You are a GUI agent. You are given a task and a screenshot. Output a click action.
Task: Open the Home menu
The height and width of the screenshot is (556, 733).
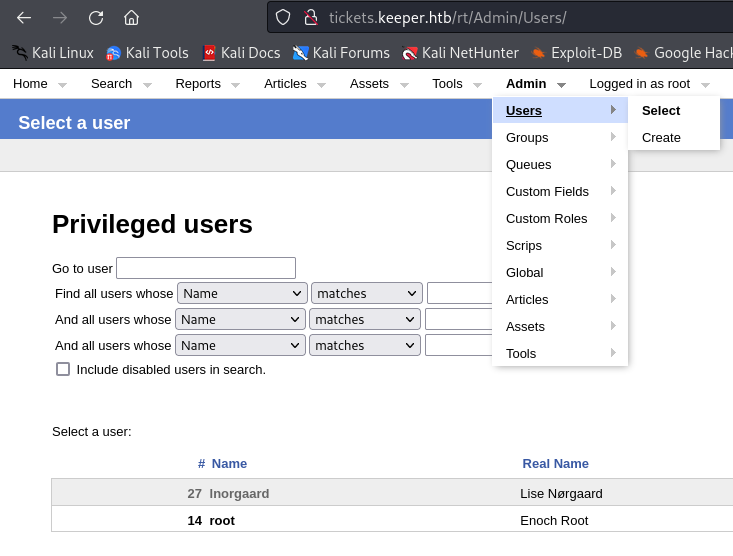pos(30,84)
